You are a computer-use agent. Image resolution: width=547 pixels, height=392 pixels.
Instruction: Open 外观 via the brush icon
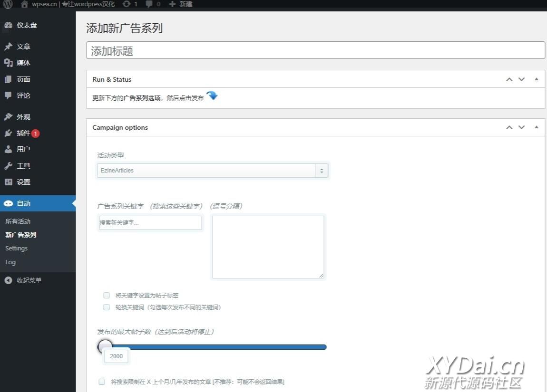tap(9, 116)
